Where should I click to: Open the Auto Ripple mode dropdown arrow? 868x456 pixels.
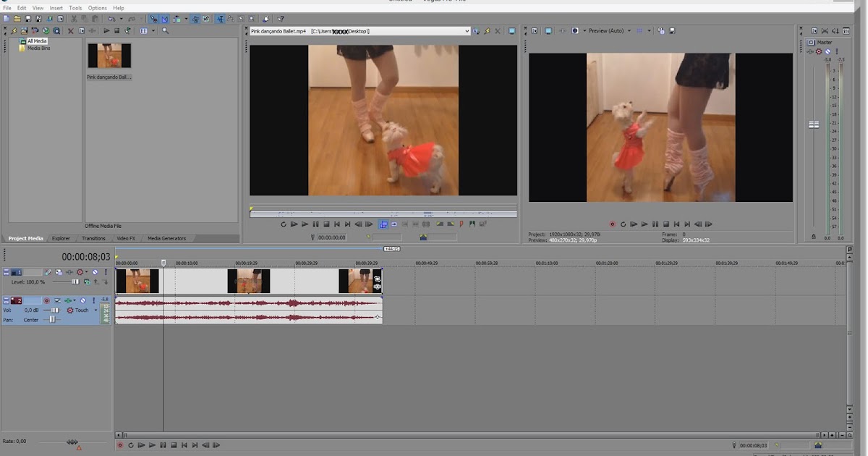pos(186,19)
